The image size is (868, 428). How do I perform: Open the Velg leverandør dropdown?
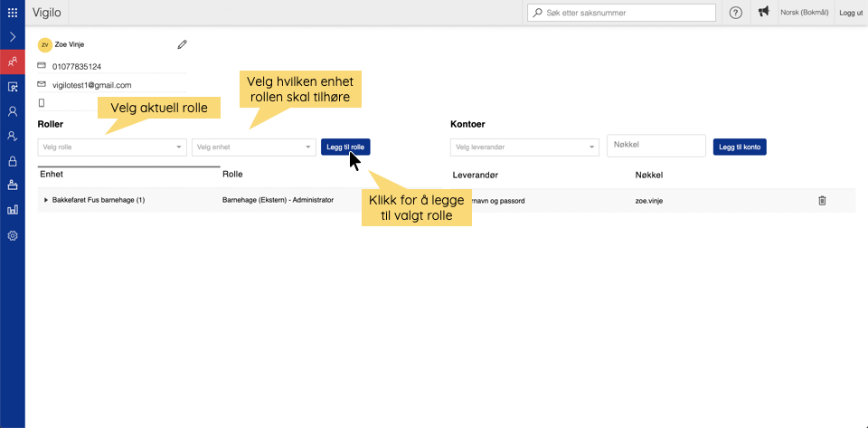tap(525, 147)
